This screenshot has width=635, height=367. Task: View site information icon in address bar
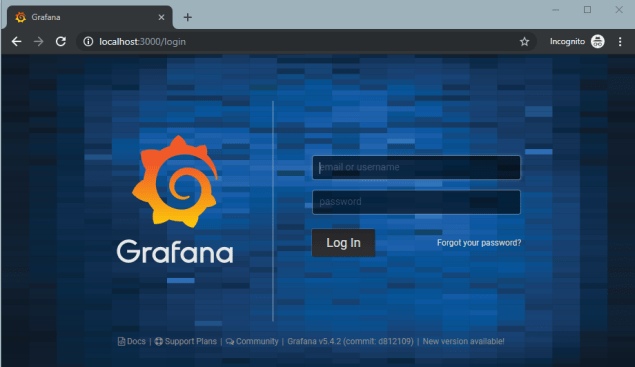point(88,41)
